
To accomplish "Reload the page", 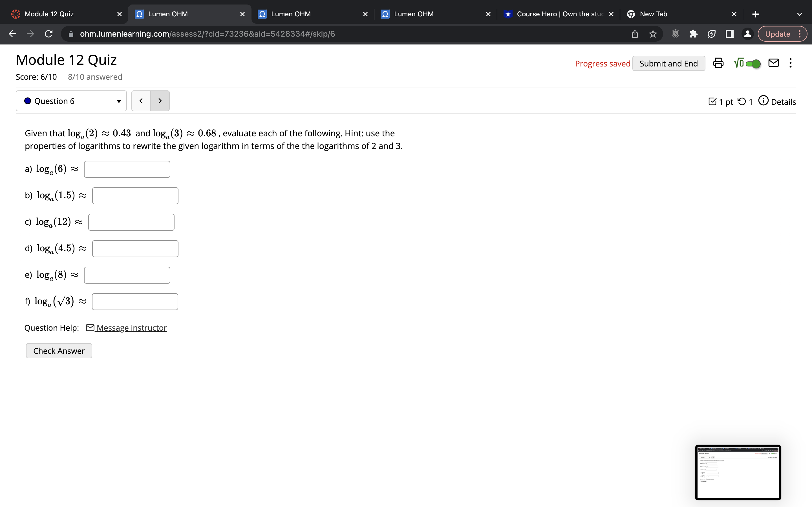I will (49, 34).
